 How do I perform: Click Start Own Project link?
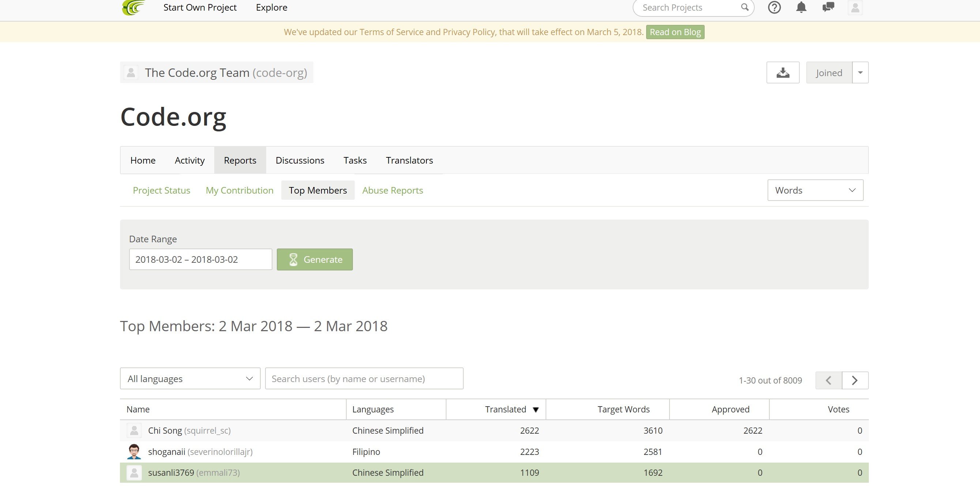pyautogui.click(x=200, y=8)
